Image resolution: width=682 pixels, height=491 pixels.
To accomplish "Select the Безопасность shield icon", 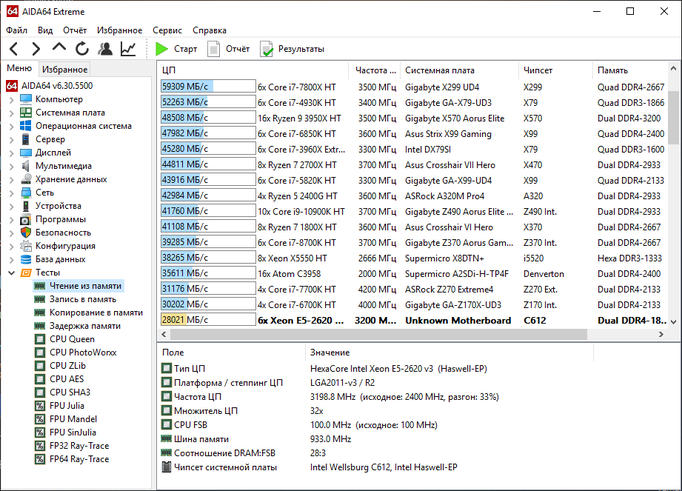I will pos(26,232).
